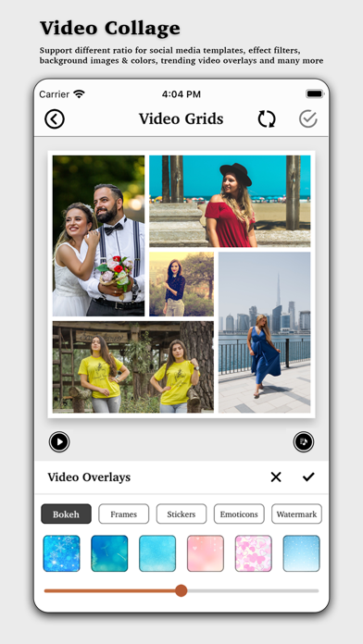Select the red dress beach cell

(230, 202)
